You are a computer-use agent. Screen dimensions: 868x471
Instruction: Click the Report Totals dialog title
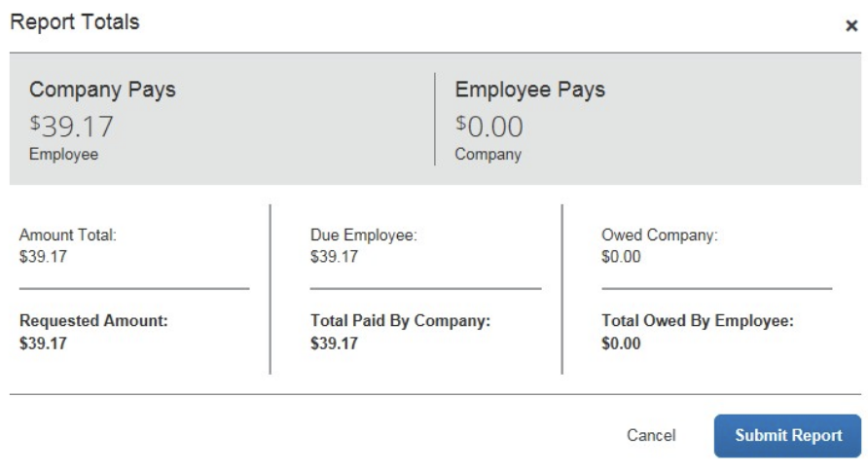pos(75,21)
